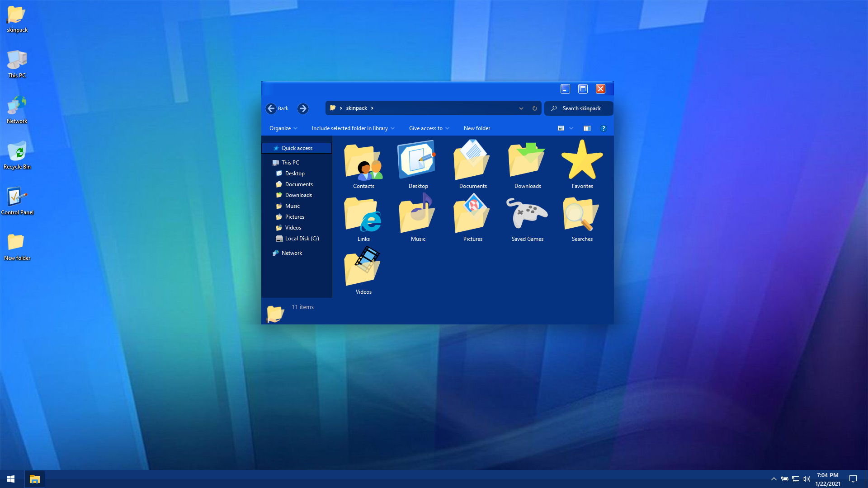Open Control Panel desktop icon
The image size is (868, 488).
click(x=17, y=199)
